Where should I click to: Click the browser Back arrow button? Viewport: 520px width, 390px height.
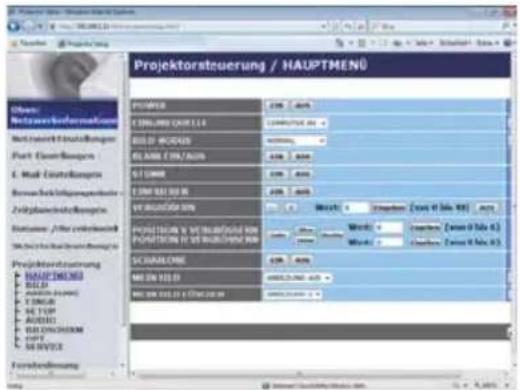14,26
